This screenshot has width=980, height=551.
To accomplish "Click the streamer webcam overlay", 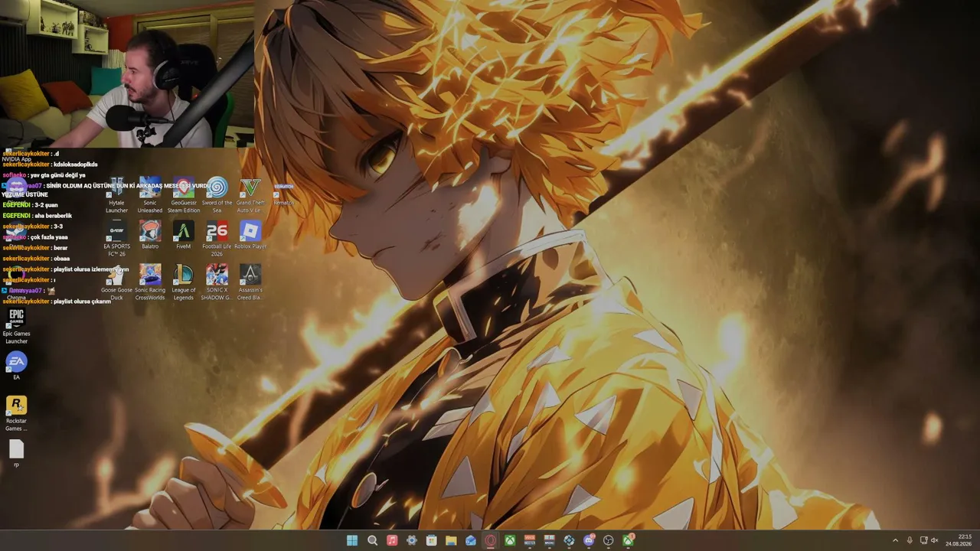I will (x=127, y=73).
